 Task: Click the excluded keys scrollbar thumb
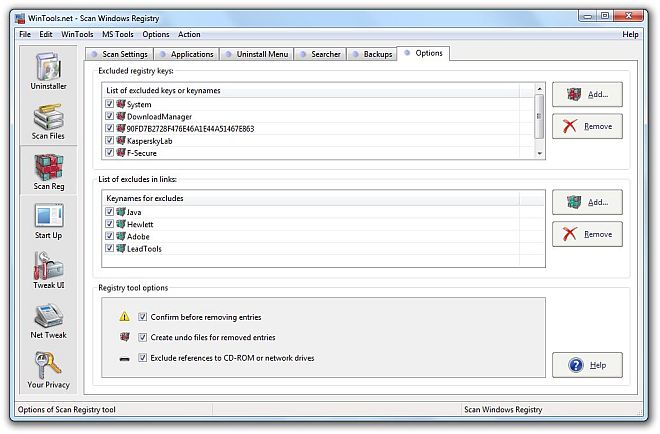(x=539, y=116)
